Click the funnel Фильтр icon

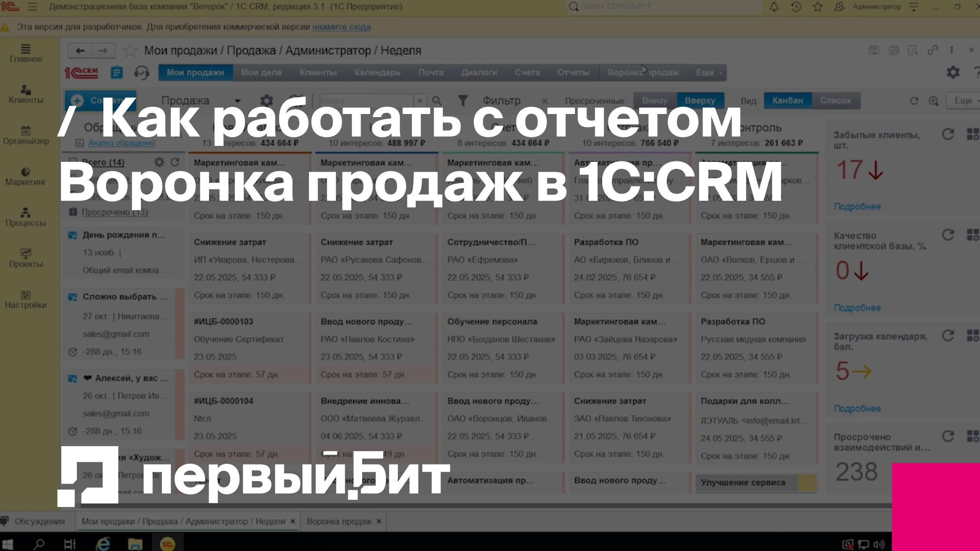click(463, 101)
